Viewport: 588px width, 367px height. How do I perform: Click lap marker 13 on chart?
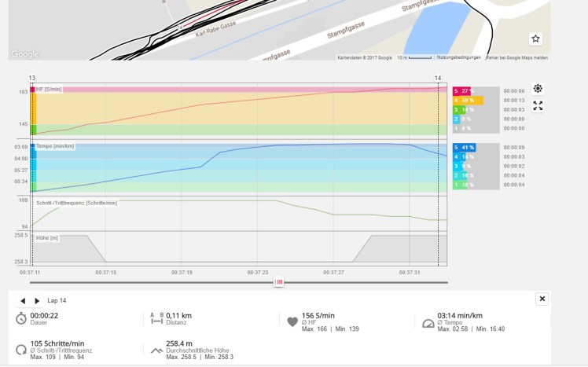coord(31,78)
